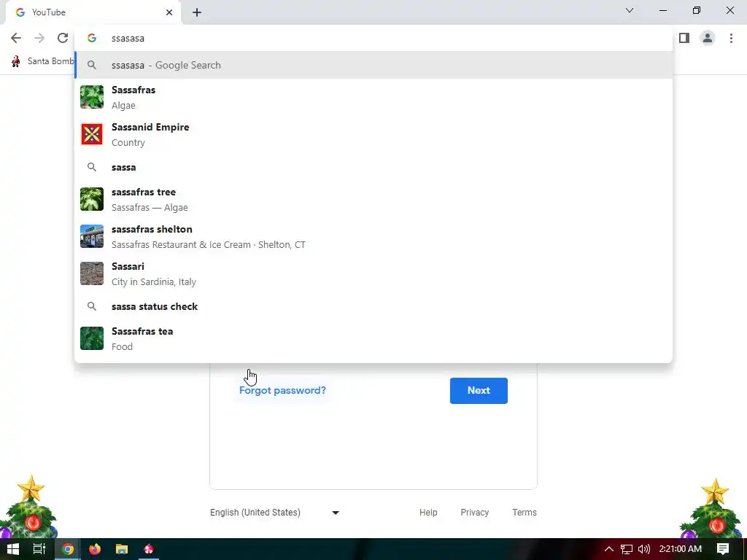Go back using the browser back arrow
747x560 pixels.
point(16,38)
